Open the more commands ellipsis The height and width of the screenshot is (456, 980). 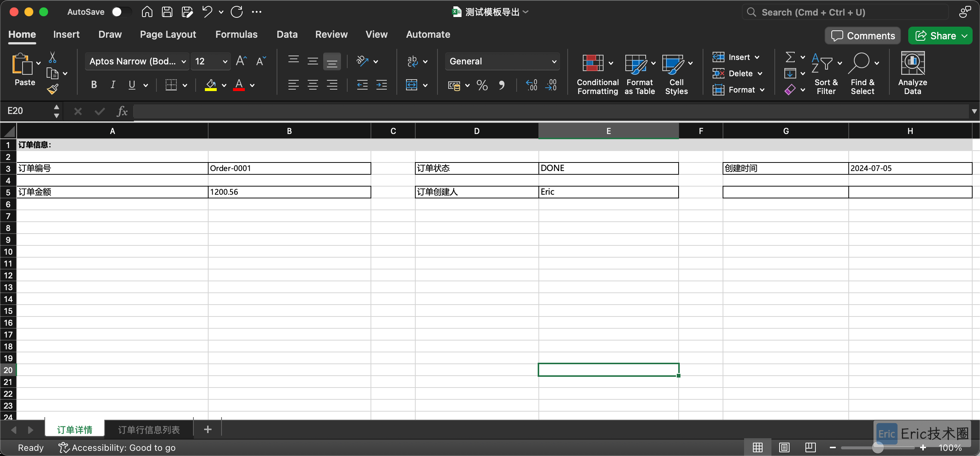[x=257, y=12]
